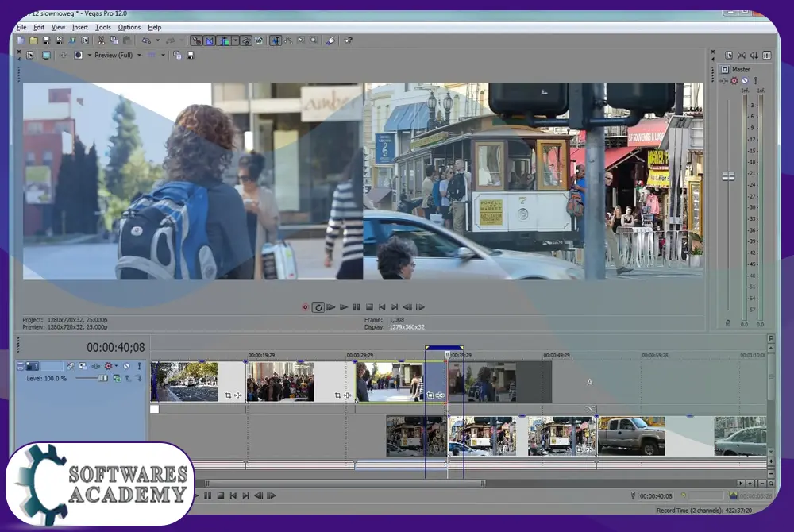
Task: Click the Paste clipboard icon
Action: point(126,40)
